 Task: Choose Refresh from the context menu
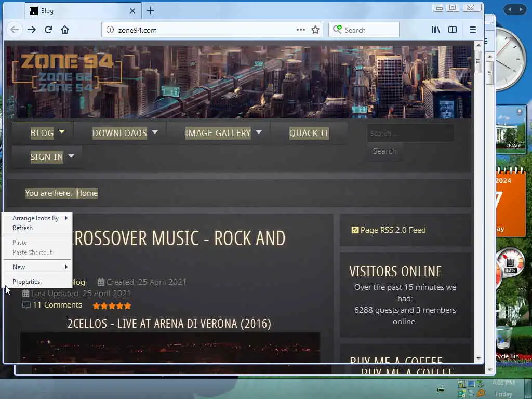[37, 228]
